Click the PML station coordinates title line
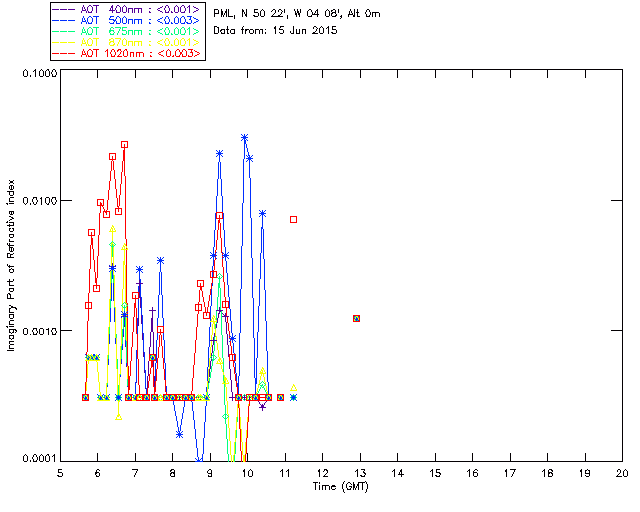The width and height of the screenshot is (640, 512). click(x=297, y=14)
